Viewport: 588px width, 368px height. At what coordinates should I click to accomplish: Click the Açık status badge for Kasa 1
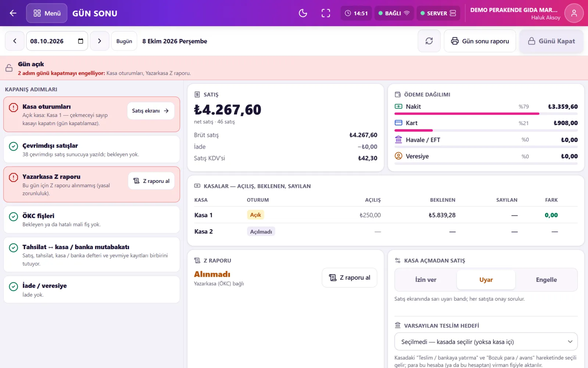255,215
